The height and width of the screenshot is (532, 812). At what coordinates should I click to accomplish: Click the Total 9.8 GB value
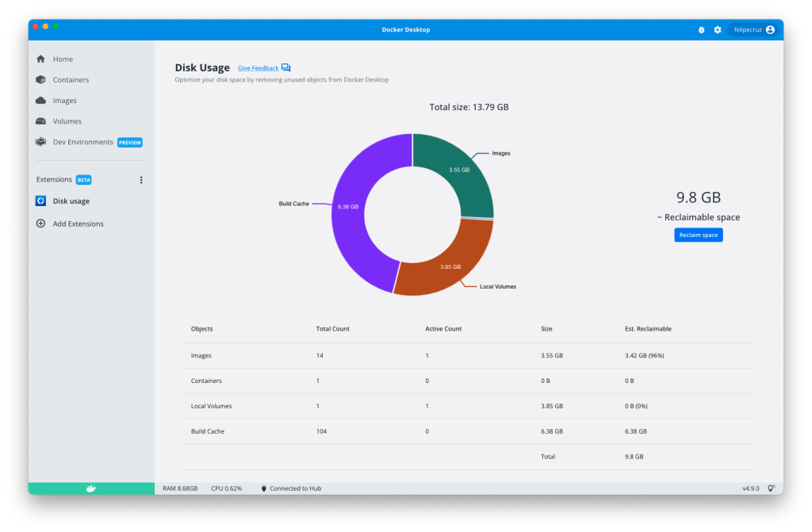pos(634,457)
